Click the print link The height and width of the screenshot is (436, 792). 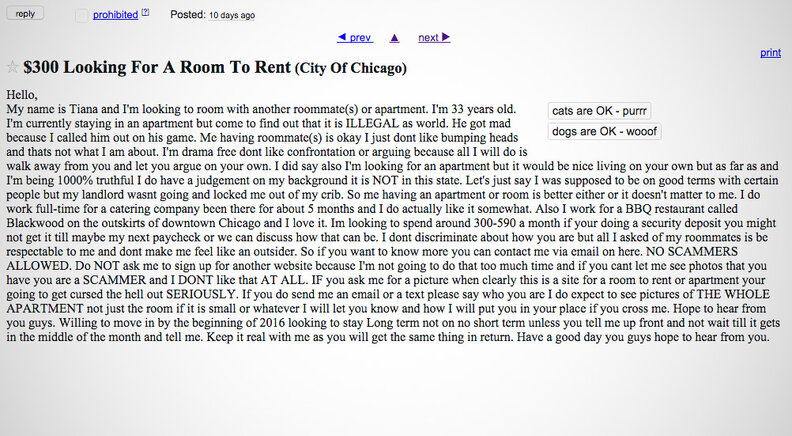(x=770, y=52)
